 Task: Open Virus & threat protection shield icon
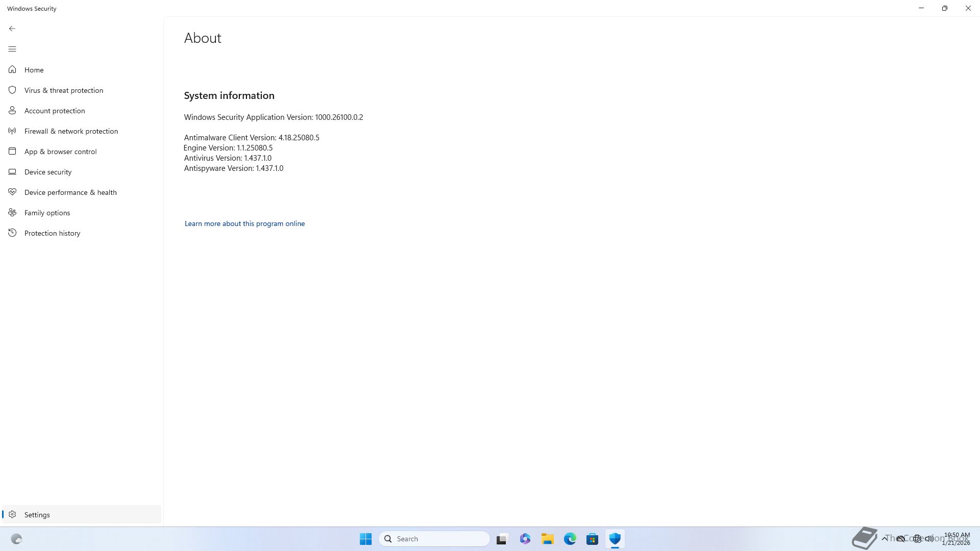12,90
